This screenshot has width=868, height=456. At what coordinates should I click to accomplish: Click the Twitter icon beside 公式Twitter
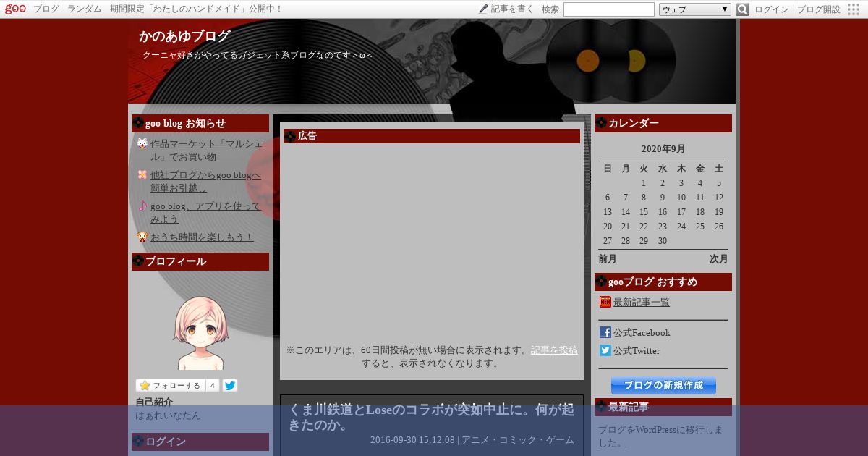pyautogui.click(x=605, y=350)
